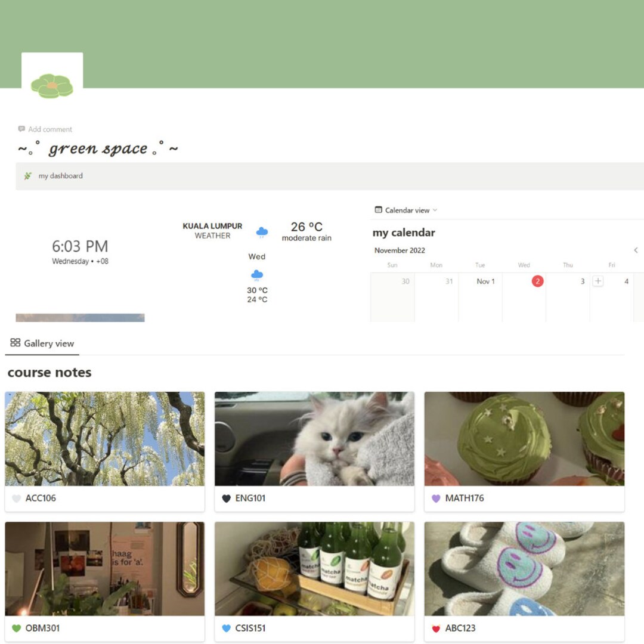Click the calendar icon beside Calendar view

pyautogui.click(x=378, y=210)
